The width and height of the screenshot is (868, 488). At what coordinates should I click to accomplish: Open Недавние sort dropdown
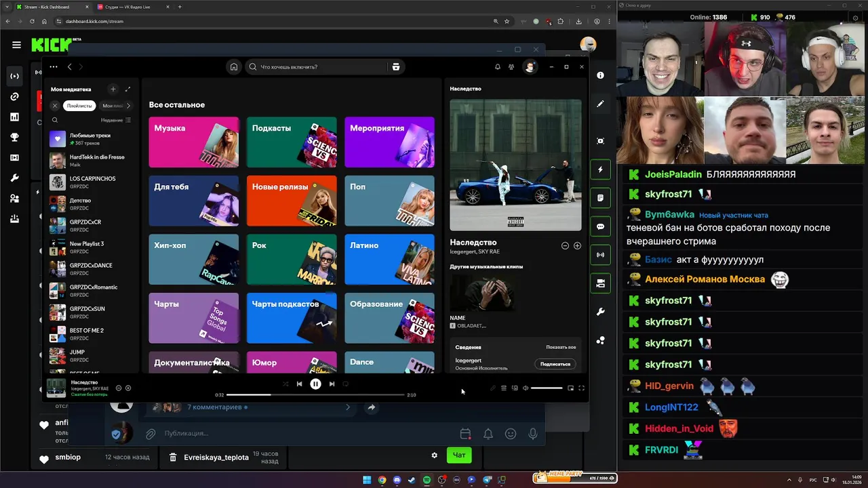pyautogui.click(x=116, y=120)
